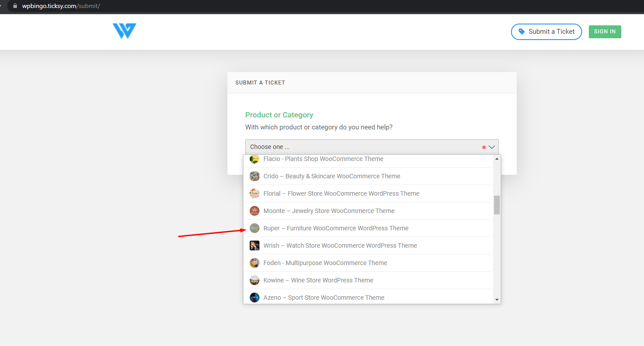644x346 pixels.
Task: Click the WPBingo logo in the header
Action: click(x=125, y=31)
